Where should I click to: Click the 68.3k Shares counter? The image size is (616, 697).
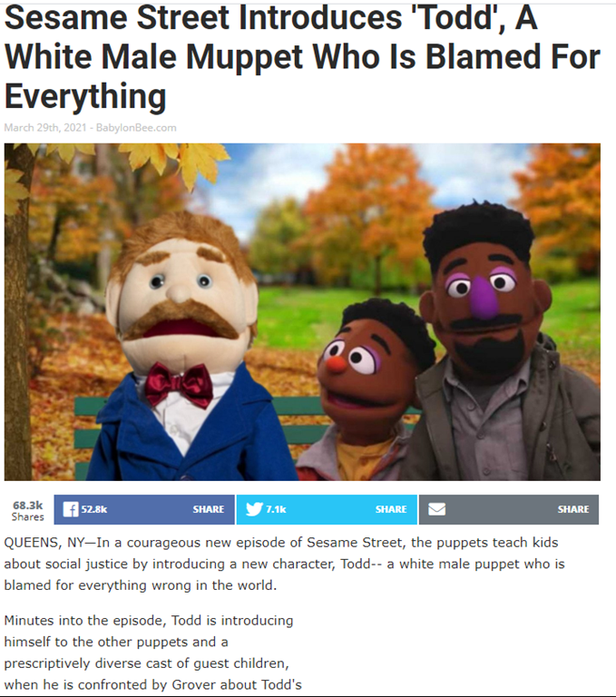click(x=27, y=511)
